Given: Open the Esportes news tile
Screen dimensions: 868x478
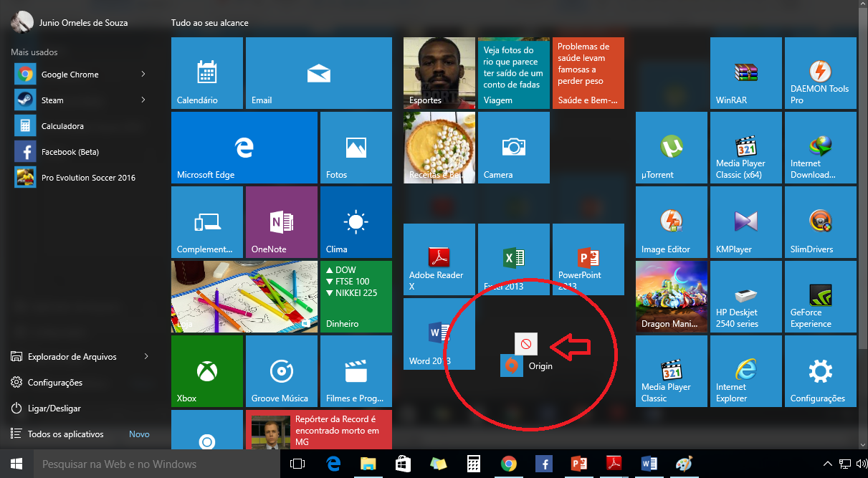Looking at the screenshot, I should 439,72.
